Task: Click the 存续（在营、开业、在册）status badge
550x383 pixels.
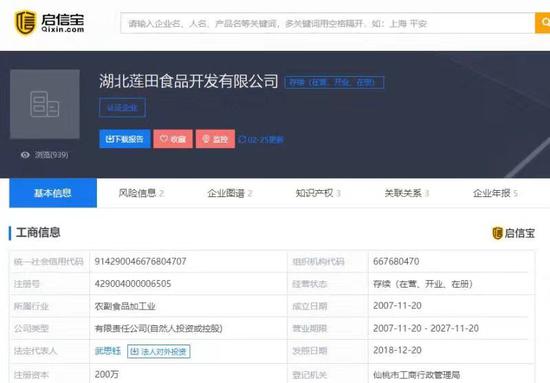Action: pyautogui.click(x=334, y=82)
